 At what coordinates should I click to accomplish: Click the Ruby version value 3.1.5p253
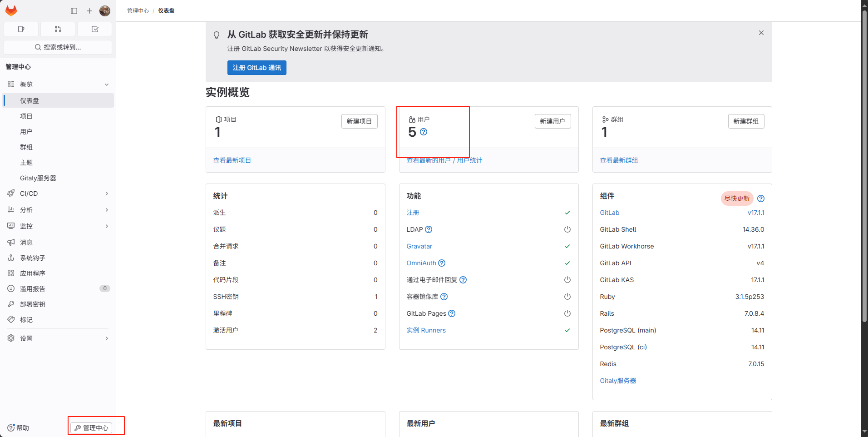point(750,297)
